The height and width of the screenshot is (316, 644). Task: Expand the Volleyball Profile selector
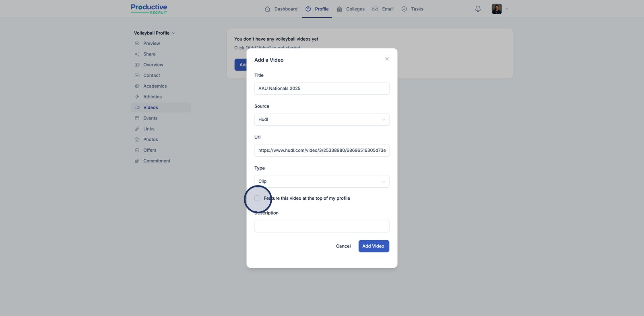pos(154,33)
